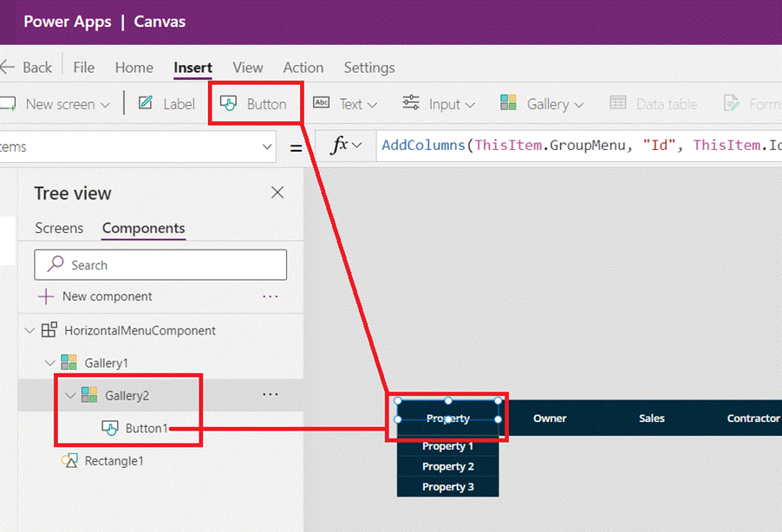
Task: Click New component
Action: tap(107, 296)
